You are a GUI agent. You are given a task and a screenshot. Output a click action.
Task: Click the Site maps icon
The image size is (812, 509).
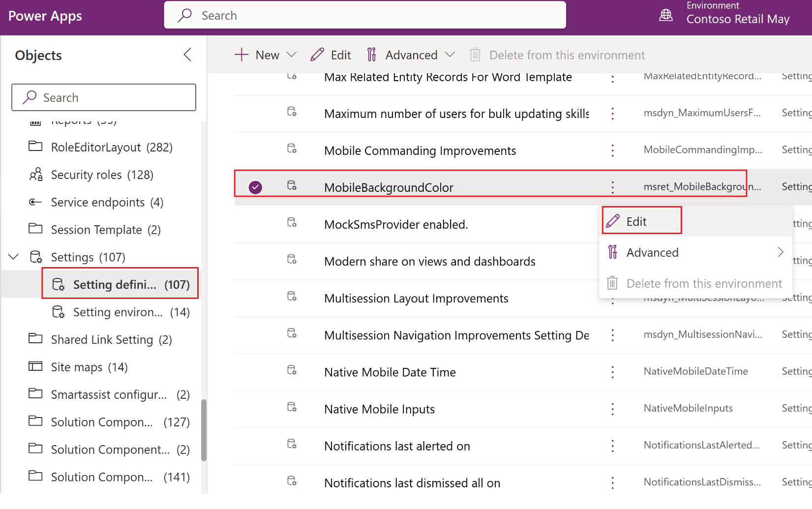point(35,366)
